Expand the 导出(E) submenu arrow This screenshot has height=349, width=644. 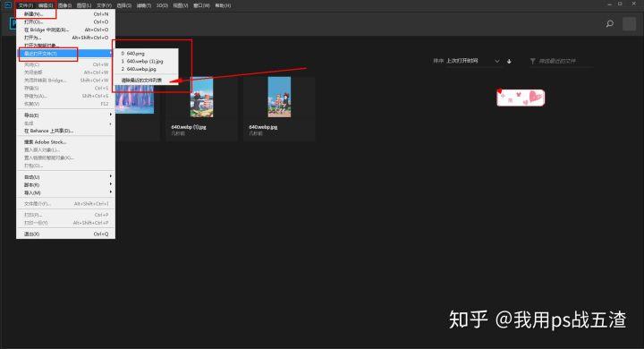[111, 115]
